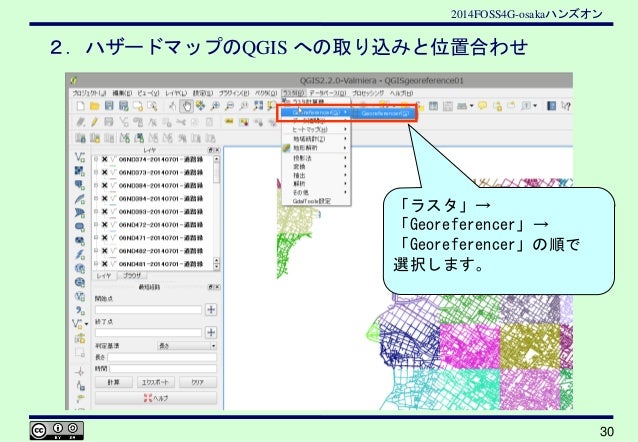The width and height of the screenshot is (638, 442).
Task: Click the ヘルプ button in route panel
Action: (156, 398)
